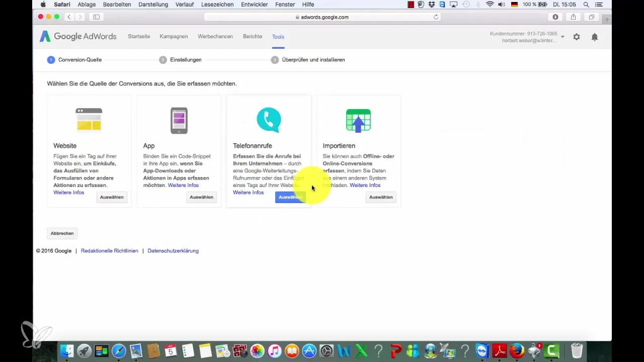Screen dimensions: 644x362
Task: Open Weitere Infos link in Telefonanrufe card
Action: coord(248,193)
